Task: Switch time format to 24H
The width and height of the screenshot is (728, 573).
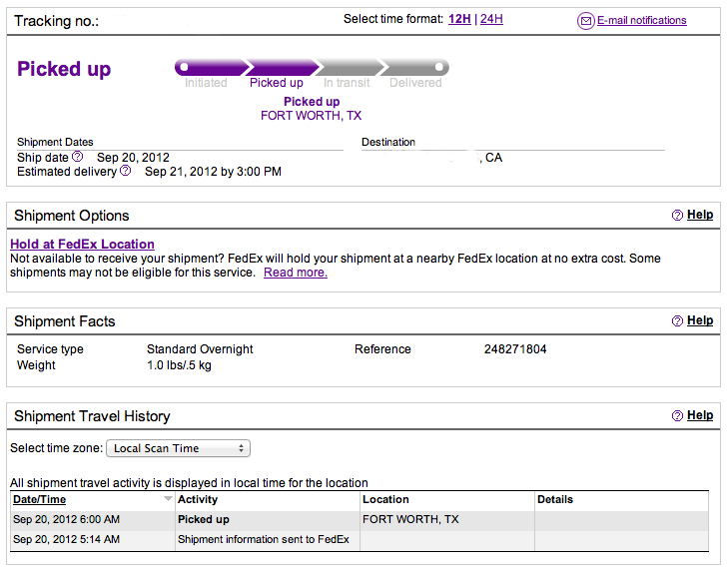Action: point(491,19)
